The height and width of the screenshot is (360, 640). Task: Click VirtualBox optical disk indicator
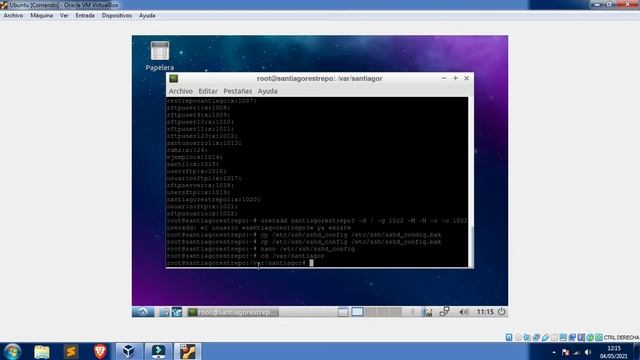518,338
